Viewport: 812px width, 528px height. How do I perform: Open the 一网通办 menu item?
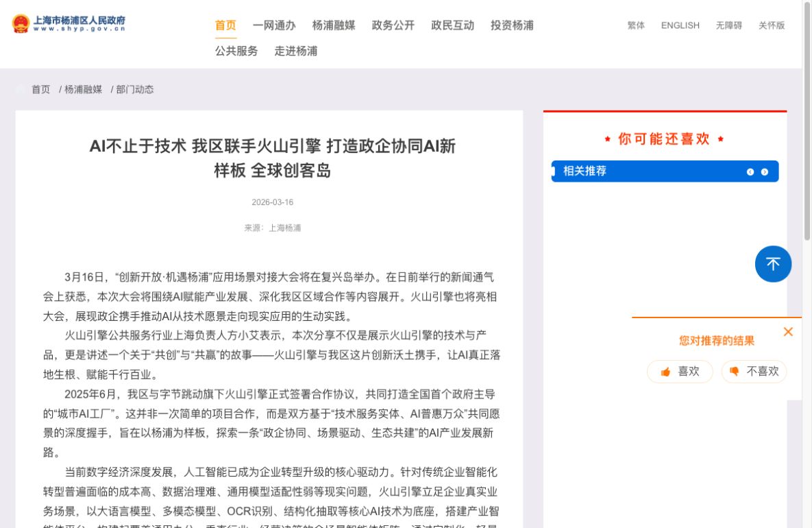point(274,25)
